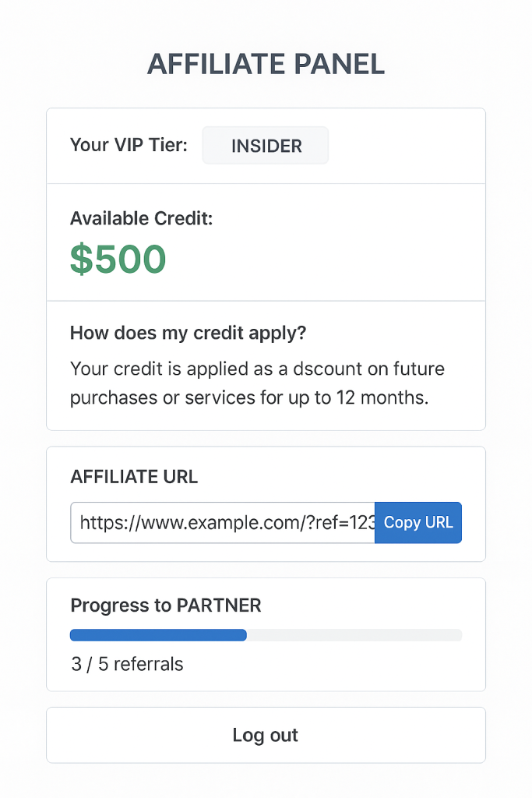Click the "Available Credit:" label
Screen dimensions: 532x798
[x=141, y=219]
